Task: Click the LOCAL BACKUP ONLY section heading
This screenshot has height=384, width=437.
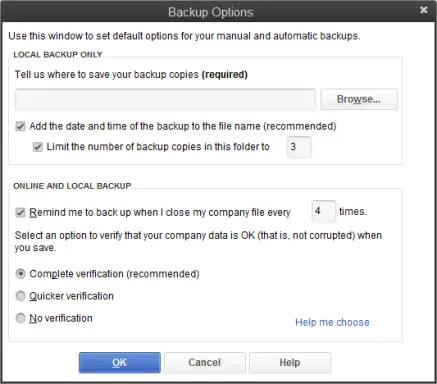Action: pos(58,55)
